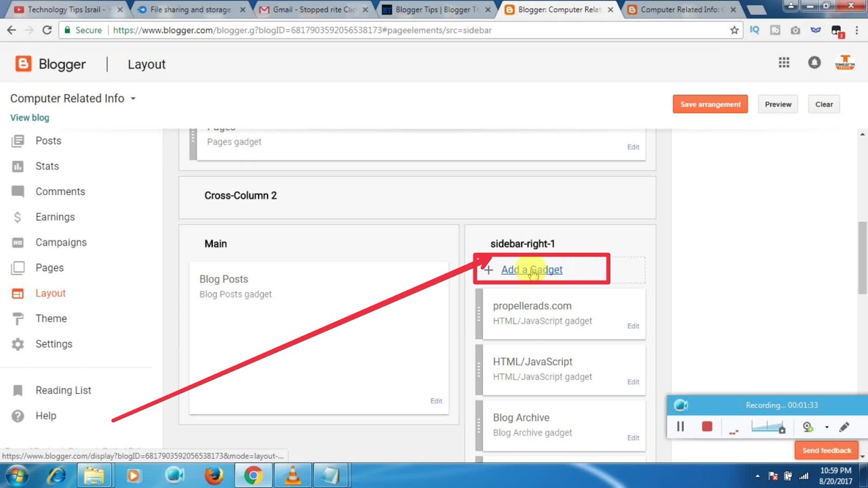The height and width of the screenshot is (488, 868).
Task: Grab the Blog Archive gadget drag handle
Action: (x=479, y=426)
